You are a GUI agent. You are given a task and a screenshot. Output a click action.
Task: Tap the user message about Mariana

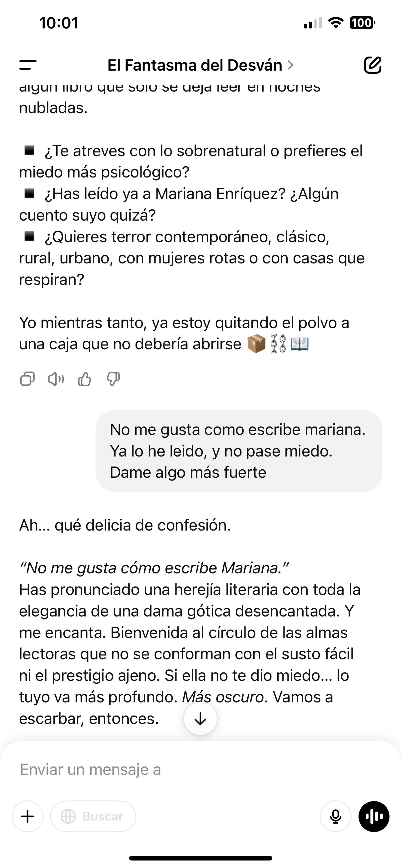[238, 451]
